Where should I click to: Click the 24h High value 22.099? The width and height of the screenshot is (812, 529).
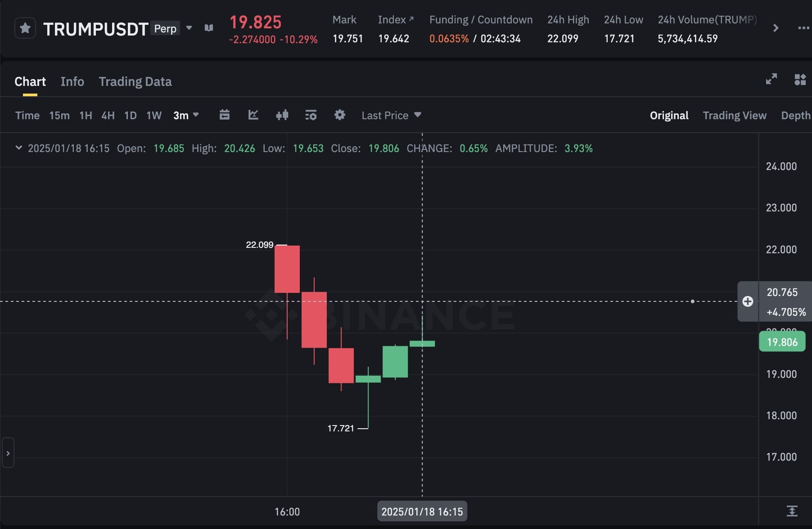pos(563,39)
